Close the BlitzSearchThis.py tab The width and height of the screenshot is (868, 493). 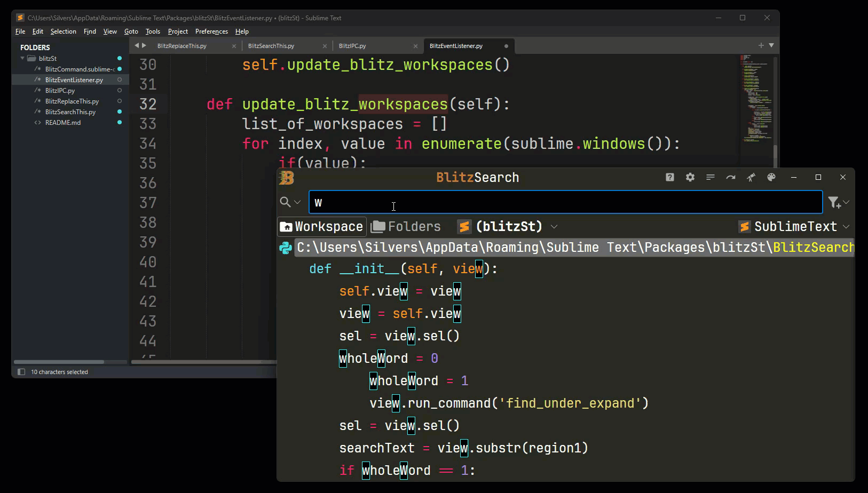pos(325,46)
